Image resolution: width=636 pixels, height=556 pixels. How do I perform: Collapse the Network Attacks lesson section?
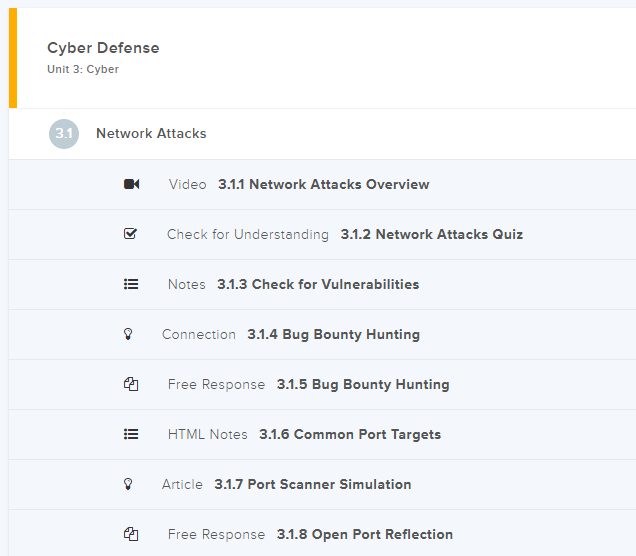(151, 134)
